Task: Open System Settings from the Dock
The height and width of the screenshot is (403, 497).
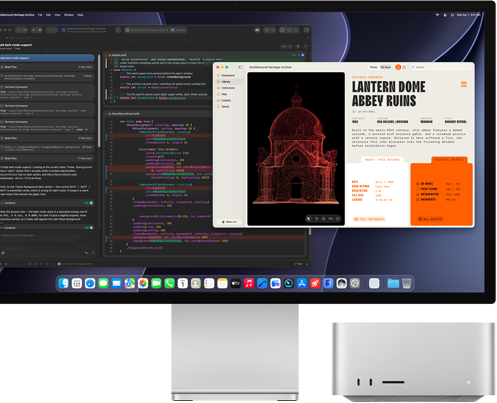Action: [355, 283]
